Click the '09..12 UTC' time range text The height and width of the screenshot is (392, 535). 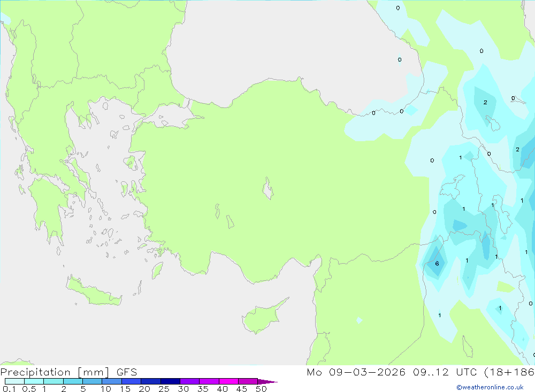[445, 372]
